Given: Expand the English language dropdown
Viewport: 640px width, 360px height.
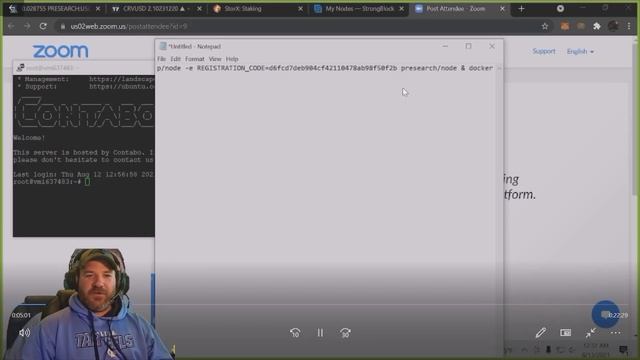Looking at the screenshot, I should tap(580, 51).
